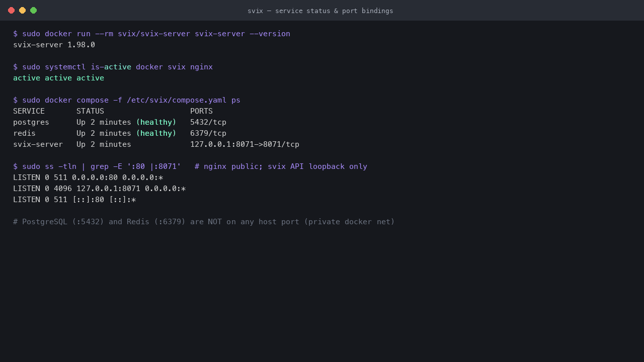Click the window title 'svix — service status & port bindings'
This screenshot has height=362, width=644.
click(320, 11)
